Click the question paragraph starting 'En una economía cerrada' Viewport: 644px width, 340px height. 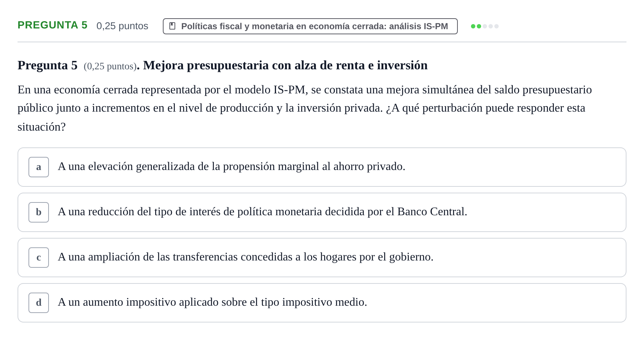click(x=304, y=108)
